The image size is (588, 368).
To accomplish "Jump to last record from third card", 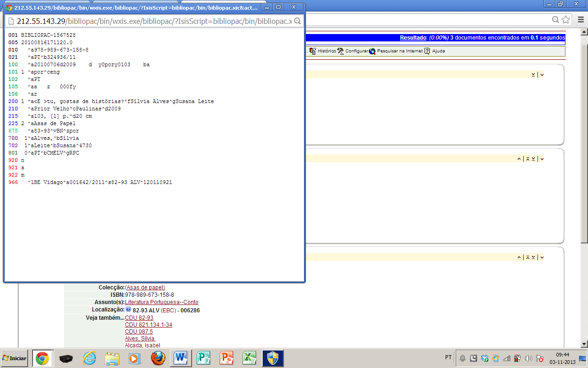I will click(533, 257).
